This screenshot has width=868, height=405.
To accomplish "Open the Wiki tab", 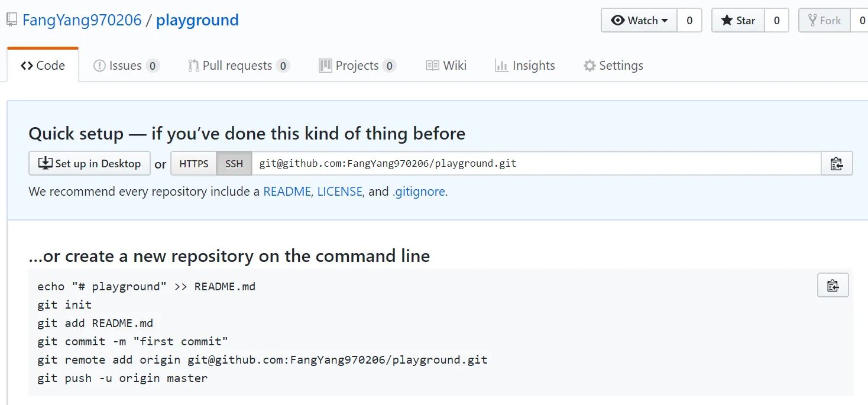I will coord(446,66).
